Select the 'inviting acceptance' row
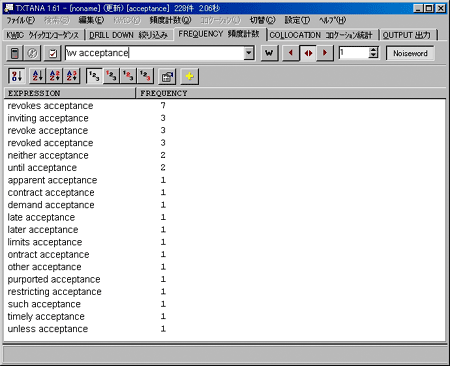This screenshot has height=366, width=450. point(224,118)
